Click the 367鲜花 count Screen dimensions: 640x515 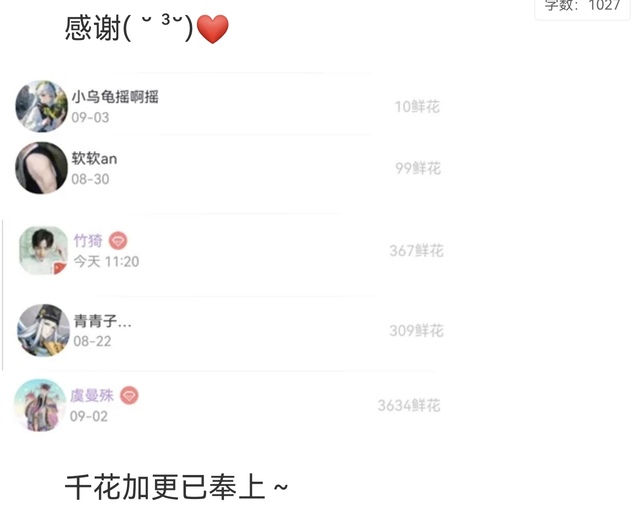[x=416, y=251]
